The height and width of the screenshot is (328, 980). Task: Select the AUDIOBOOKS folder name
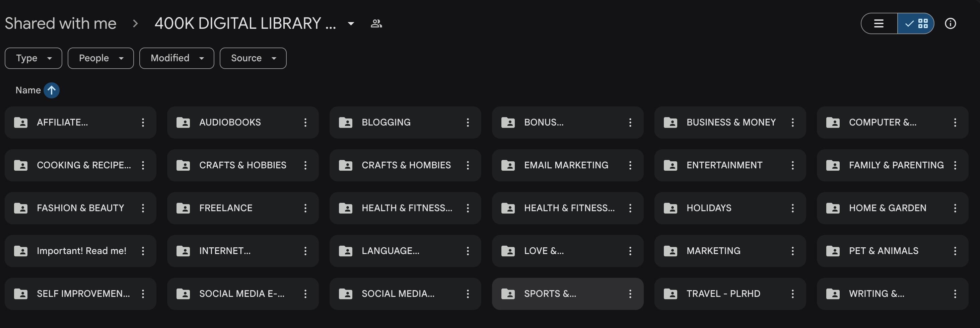230,122
